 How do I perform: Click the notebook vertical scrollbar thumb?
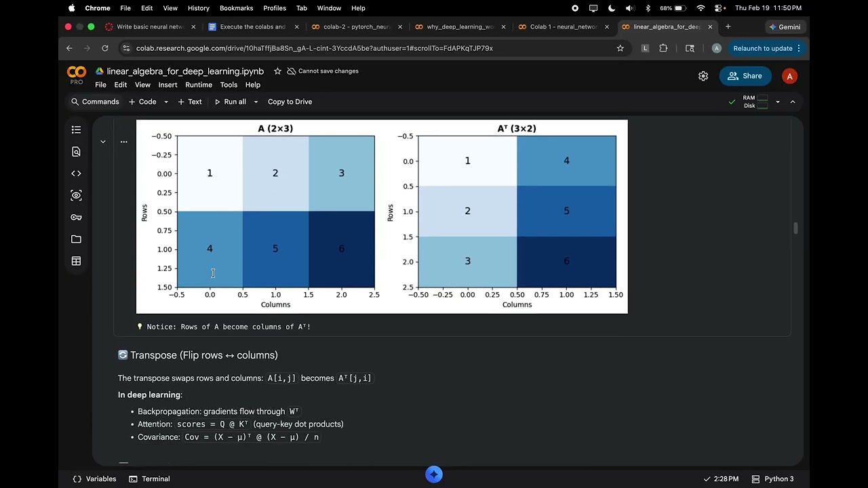point(795,228)
